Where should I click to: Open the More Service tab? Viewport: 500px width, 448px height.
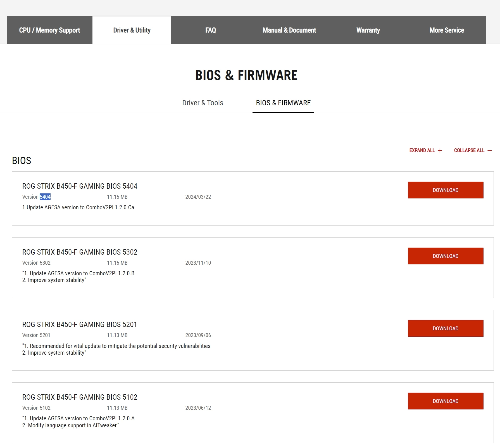(447, 30)
